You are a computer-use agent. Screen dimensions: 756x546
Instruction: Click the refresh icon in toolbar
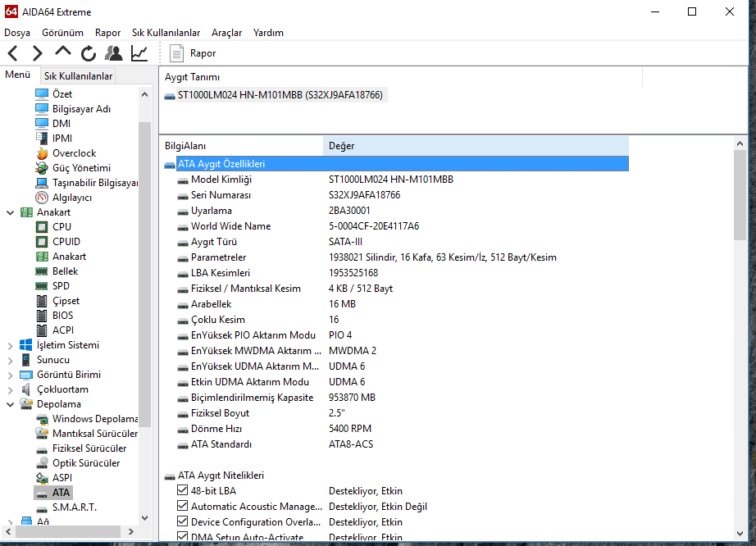click(x=89, y=53)
